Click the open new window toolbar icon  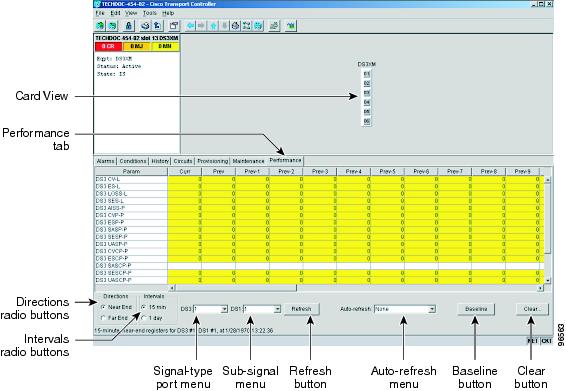[x=174, y=26]
